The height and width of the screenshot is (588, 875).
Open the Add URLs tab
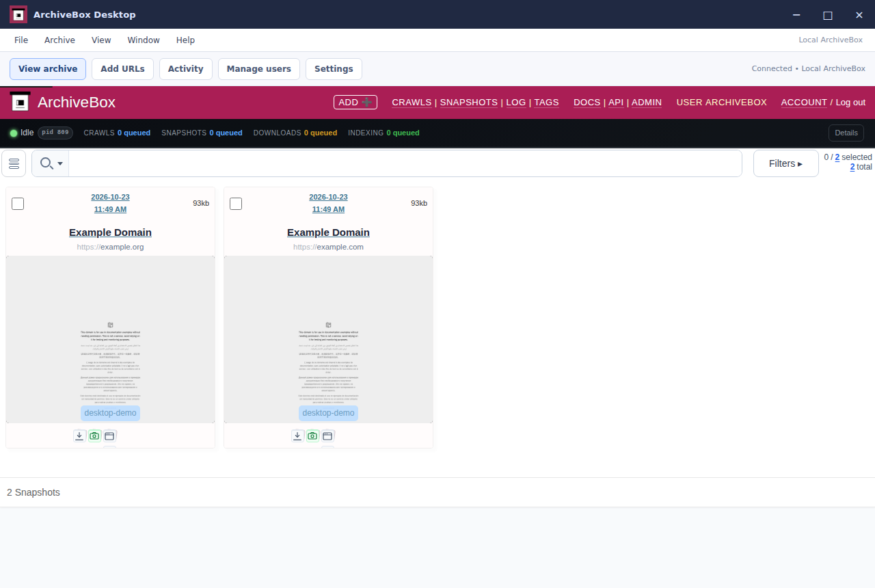coord(122,69)
